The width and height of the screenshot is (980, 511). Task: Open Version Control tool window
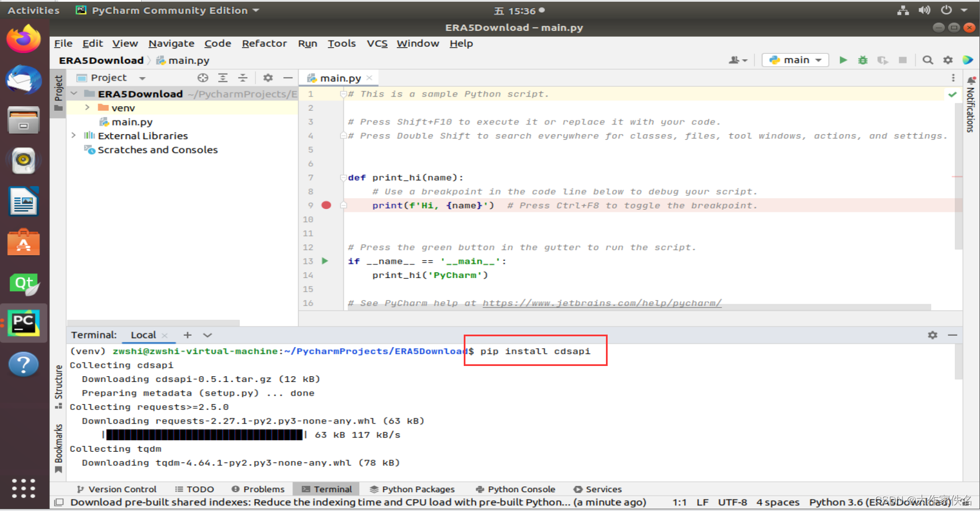(117, 489)
